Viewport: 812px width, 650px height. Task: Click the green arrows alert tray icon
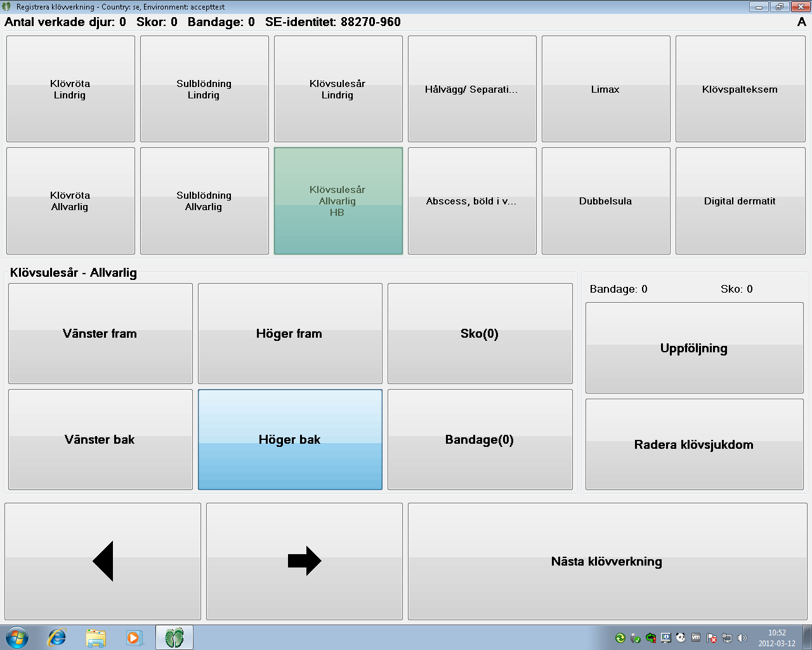click(651, 638)
